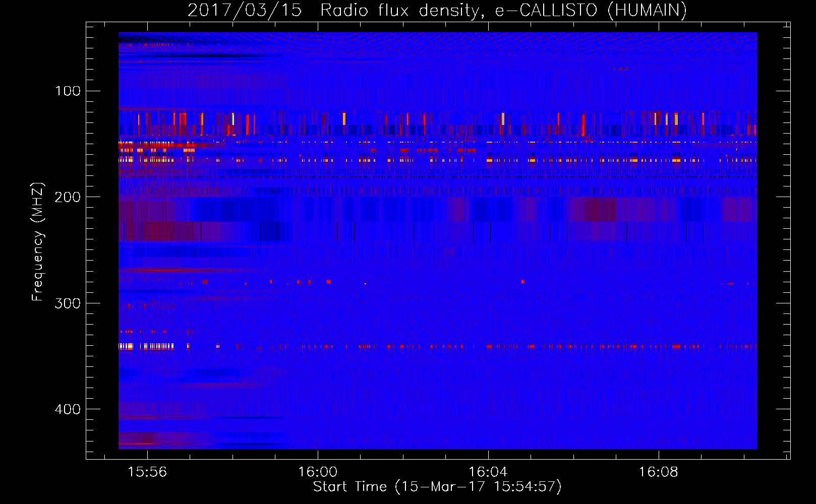816x504 pixels.
Task: Click the "Start Time (15-Mar-17 15:54:57)" axis label
Action: (437, 487)
